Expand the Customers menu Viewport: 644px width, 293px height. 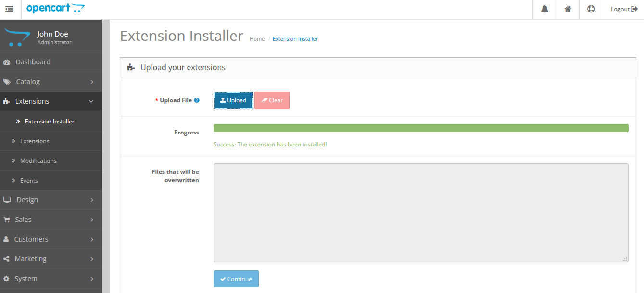coord(51,239)
